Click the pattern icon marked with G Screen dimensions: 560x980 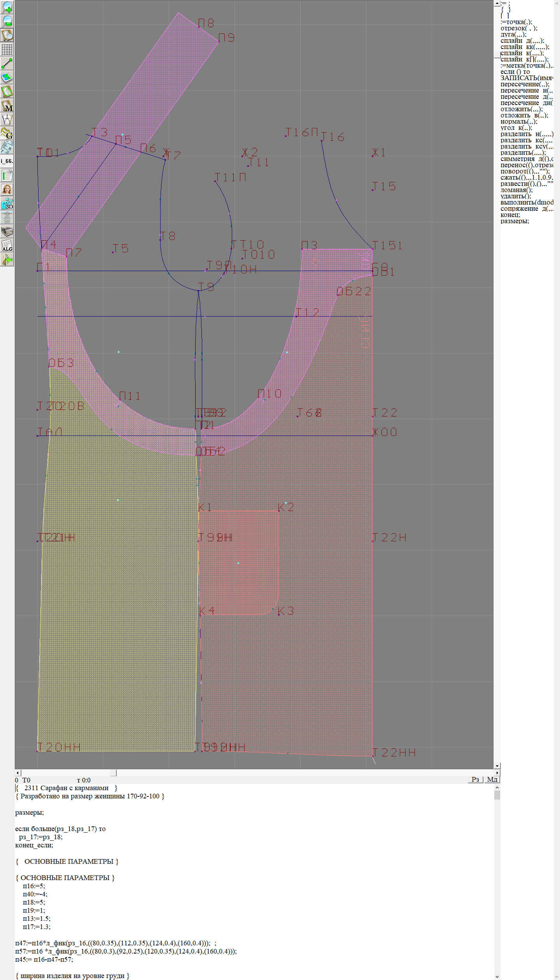point(7,134)
